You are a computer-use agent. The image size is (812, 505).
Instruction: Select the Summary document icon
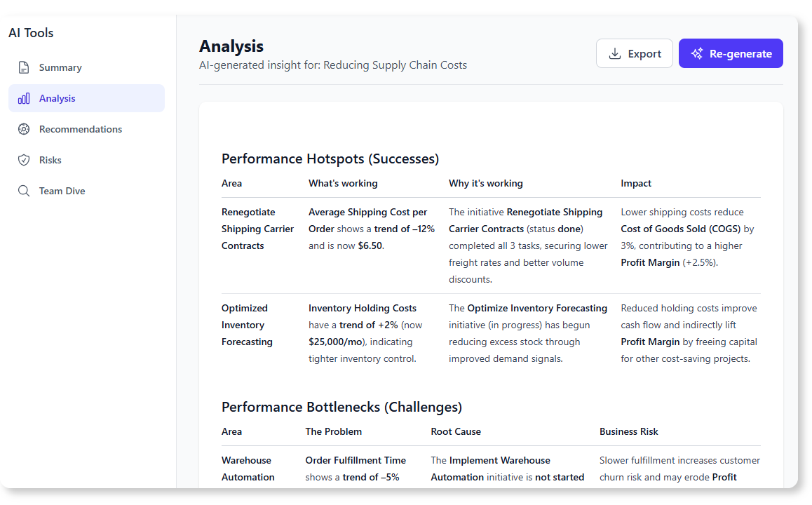pyautogui.click(x=23, y=67)
